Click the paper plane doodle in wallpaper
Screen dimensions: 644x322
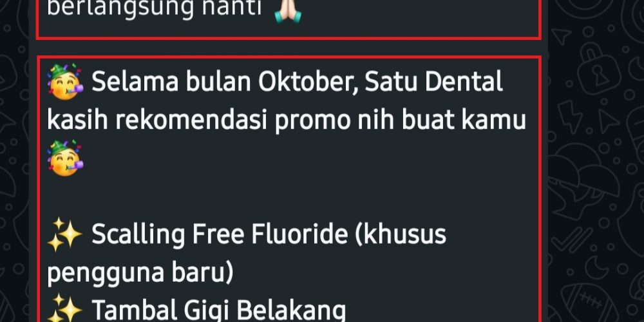[561, 36]
